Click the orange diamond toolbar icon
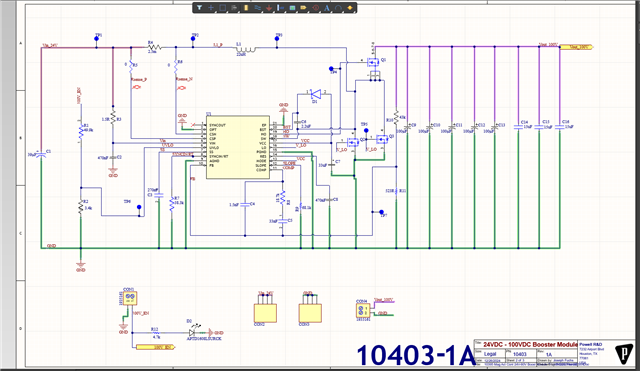 pyautogui.click(x=350, y=7)
